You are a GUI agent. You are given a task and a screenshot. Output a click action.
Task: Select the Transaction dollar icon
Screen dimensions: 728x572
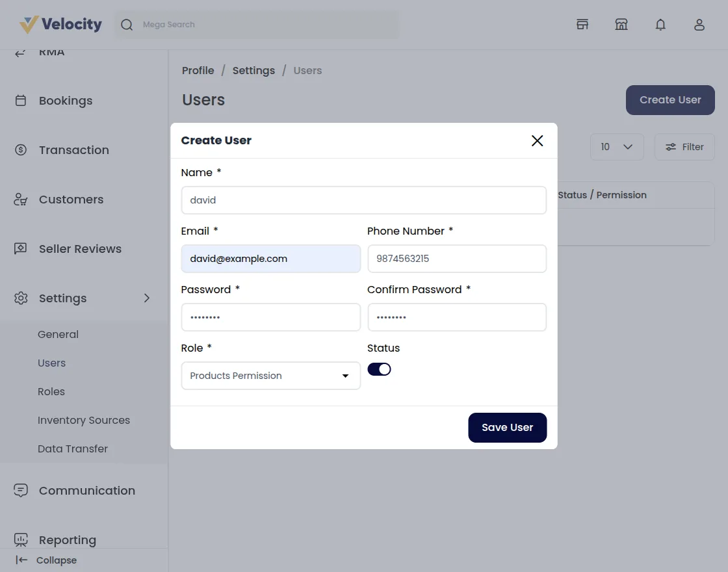pos(20,149)
